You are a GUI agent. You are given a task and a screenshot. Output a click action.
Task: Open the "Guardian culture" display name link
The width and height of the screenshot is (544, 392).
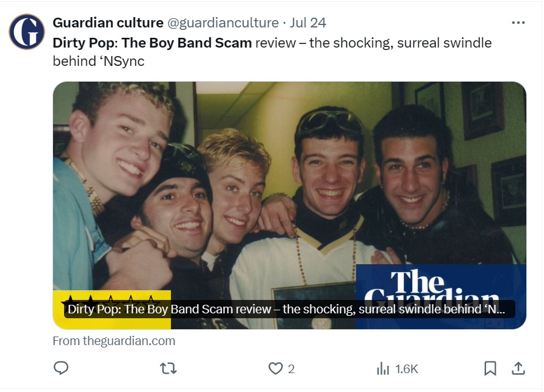point(108,23)
